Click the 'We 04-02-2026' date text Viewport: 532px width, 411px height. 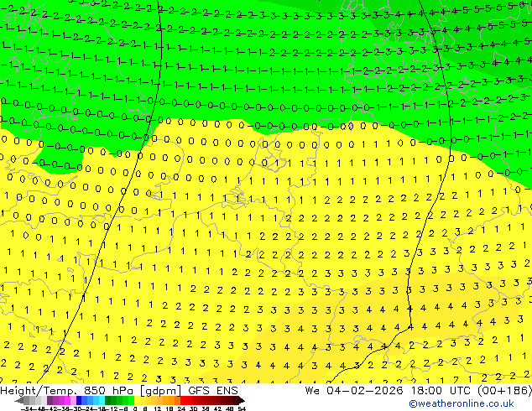[x=354, y=391]
